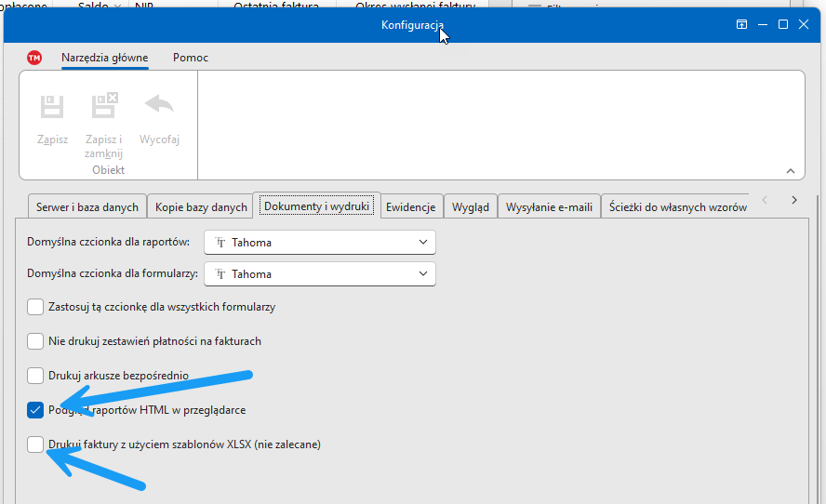Enable Drukuj faktury z użyciem szablonów XLSX
The height and width of the screenshot is (504, 826).
(x=35, y=444)
